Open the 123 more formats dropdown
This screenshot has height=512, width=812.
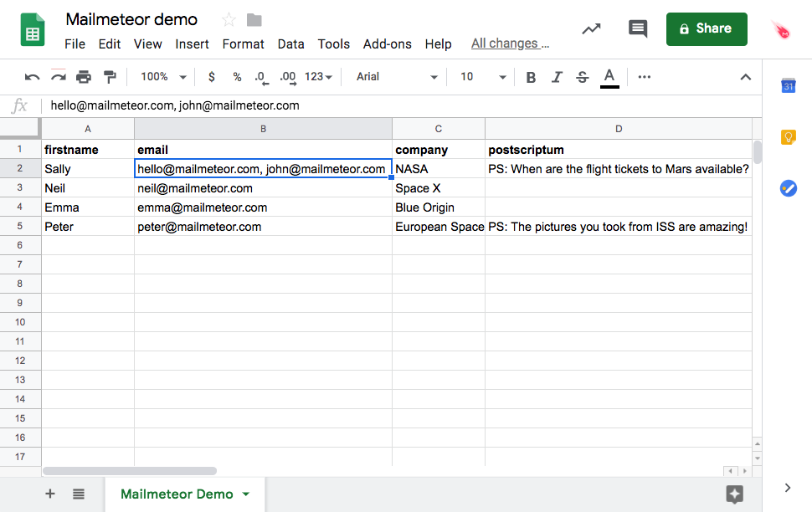pos(318,77)
